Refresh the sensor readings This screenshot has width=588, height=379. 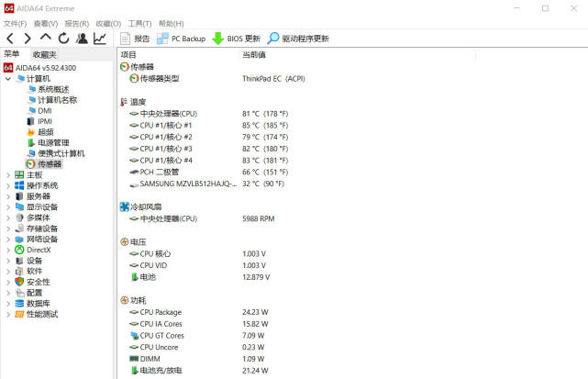click(63, 38)
